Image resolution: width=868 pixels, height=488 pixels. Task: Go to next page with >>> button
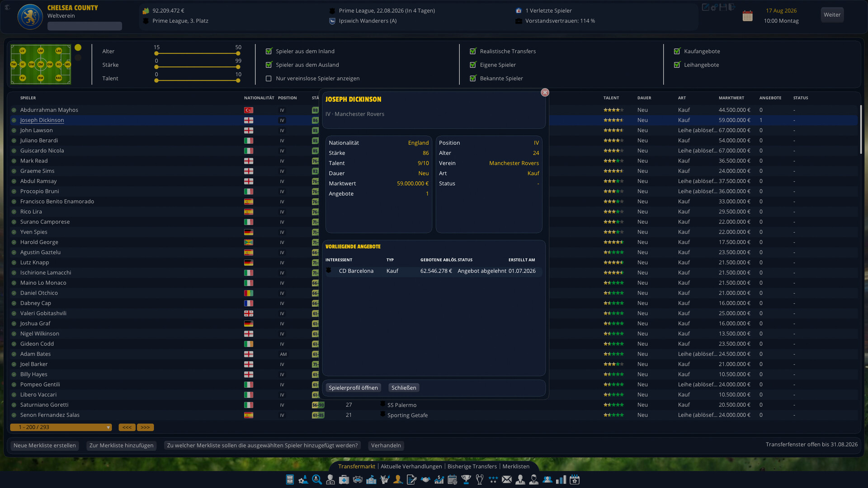[x=145, y=427]
